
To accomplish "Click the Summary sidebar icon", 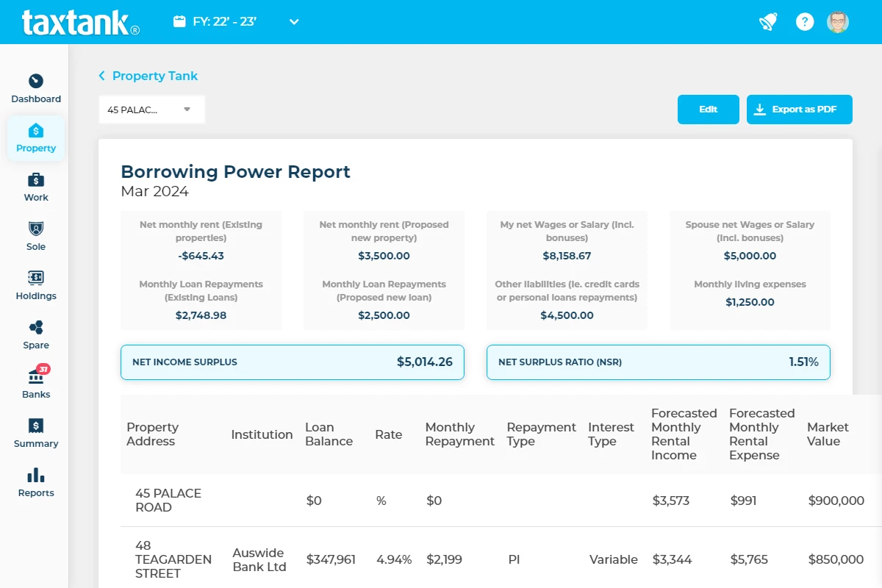I will [x=35, y=432].
